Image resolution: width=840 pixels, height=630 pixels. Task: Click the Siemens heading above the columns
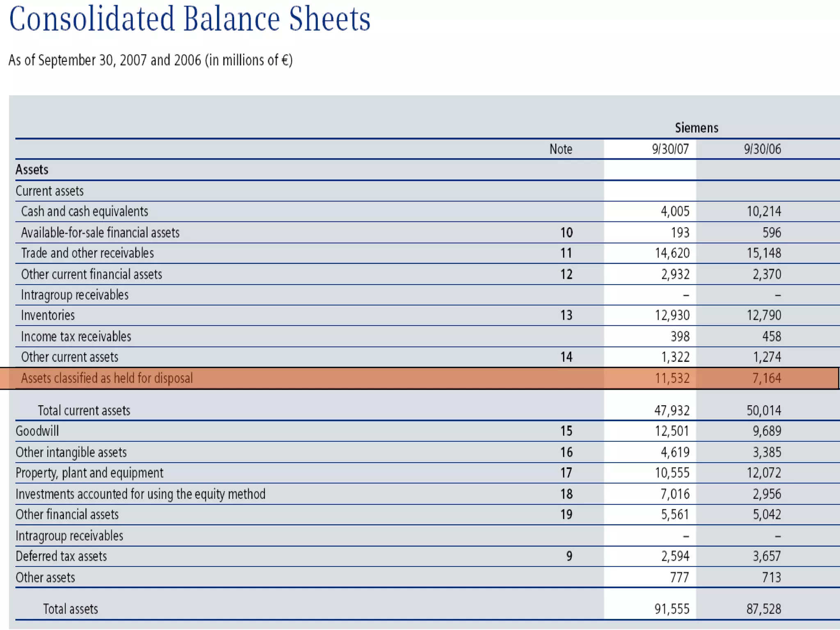click(x=696, y=128)
